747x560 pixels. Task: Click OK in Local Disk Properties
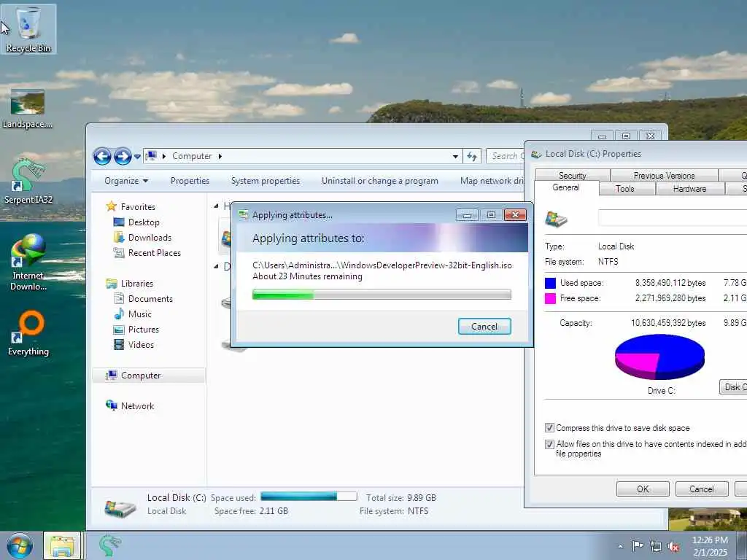coord(643,489)
